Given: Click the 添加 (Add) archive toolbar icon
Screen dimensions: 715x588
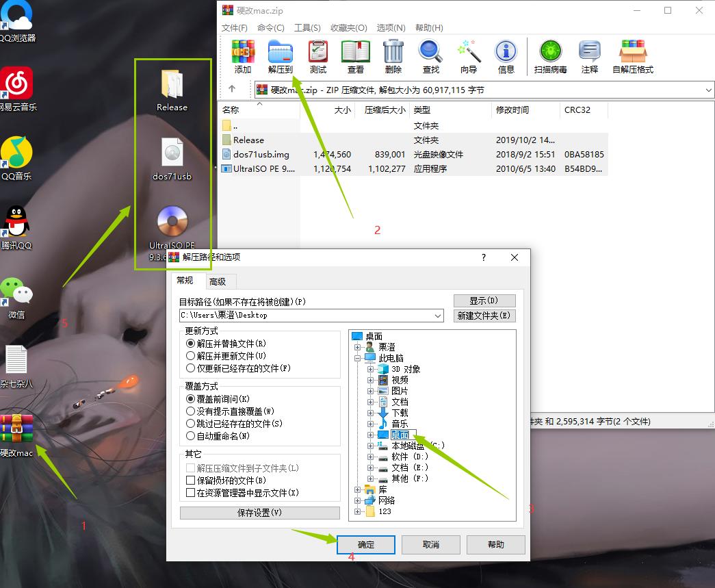Looking at the screenshot, I should point(243,55).
